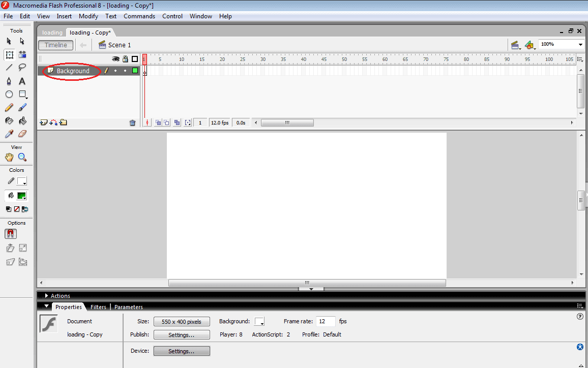Expand the Actions panel
The width and height of the screenshot is (588, 368).
pyautogui.click(x=47, y=295)
